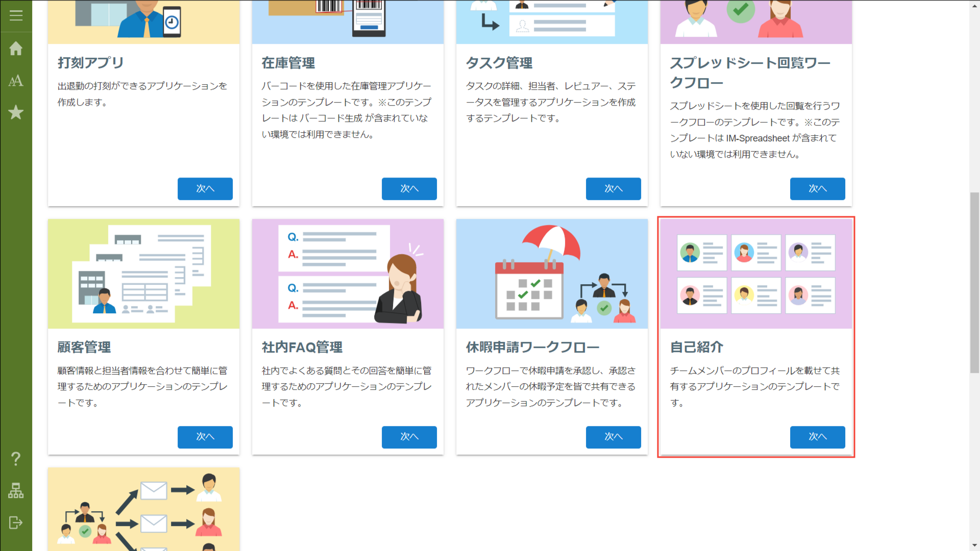Click the Home icon in the sidebar
The image size is (980, 551).
(x=16, y=48)
